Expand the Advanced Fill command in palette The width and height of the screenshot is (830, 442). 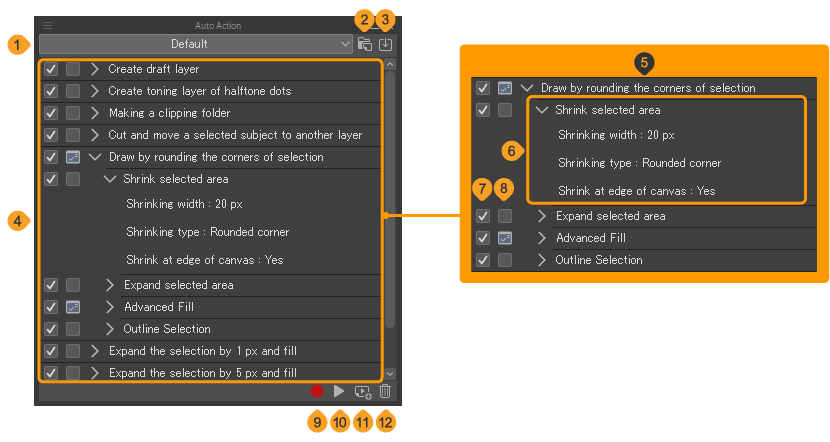pos(110,307)
